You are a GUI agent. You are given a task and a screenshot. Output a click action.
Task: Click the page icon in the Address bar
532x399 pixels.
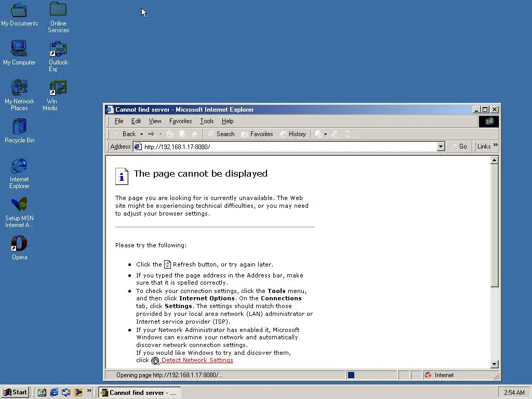[x=138, y=147]
